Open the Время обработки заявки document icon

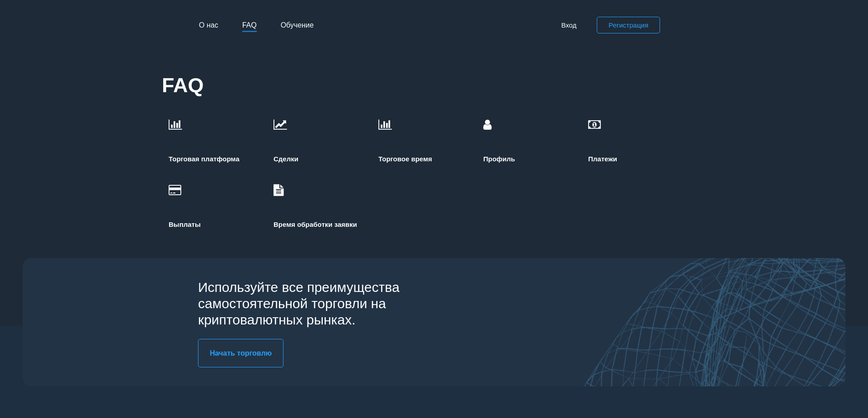278,190
